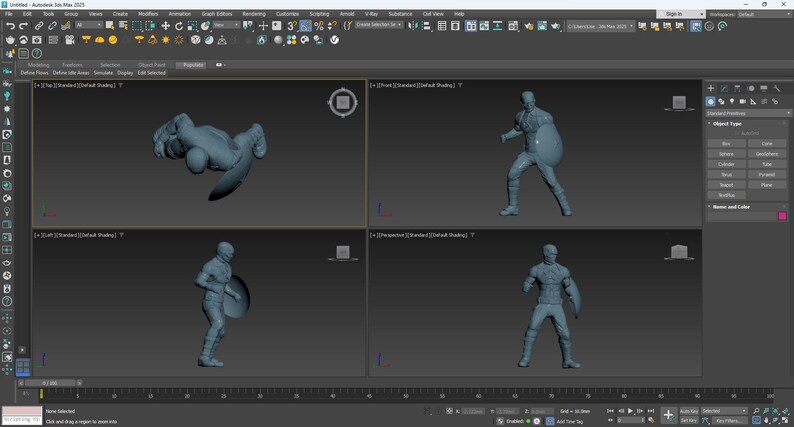794x427 pixels.
Task: Choose the Select and Scale tool
Action: coord(192,25)
